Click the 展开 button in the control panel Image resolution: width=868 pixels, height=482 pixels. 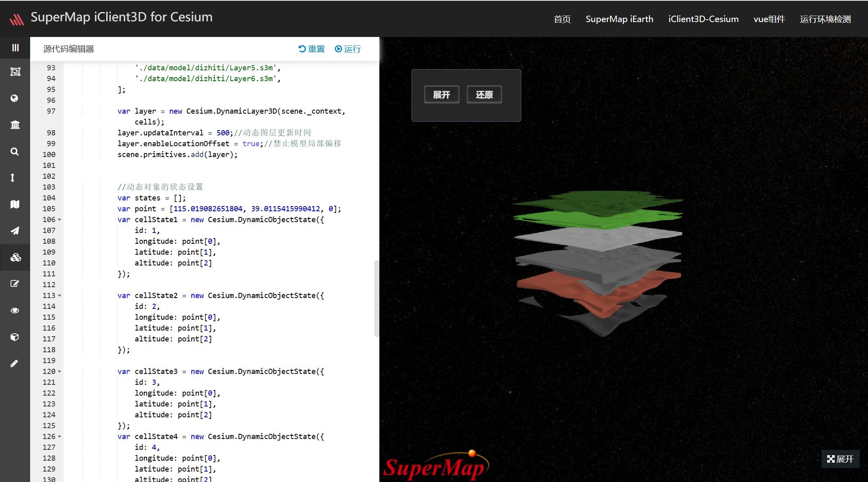coord(442,95)
